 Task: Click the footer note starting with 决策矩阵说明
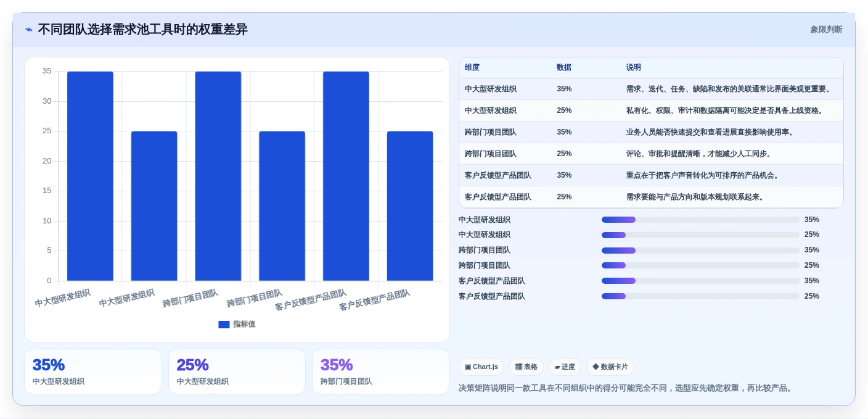pos(625,388)
